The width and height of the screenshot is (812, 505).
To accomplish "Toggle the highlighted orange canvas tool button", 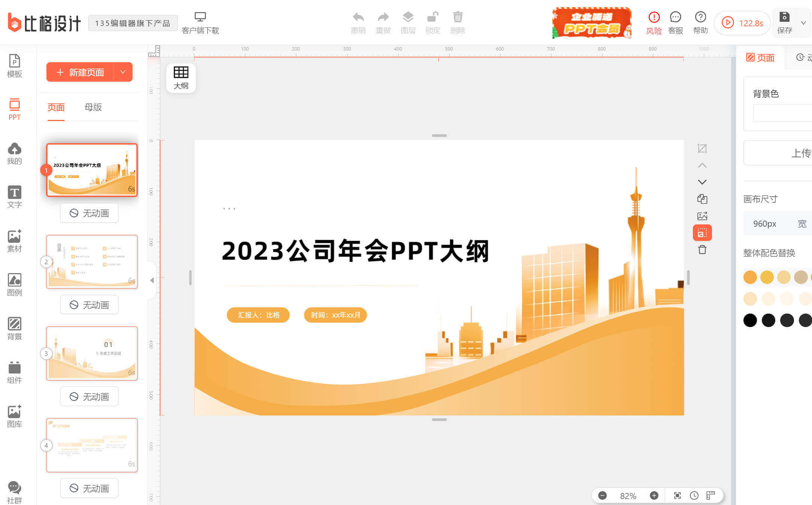I will click(x=702, y=233).
